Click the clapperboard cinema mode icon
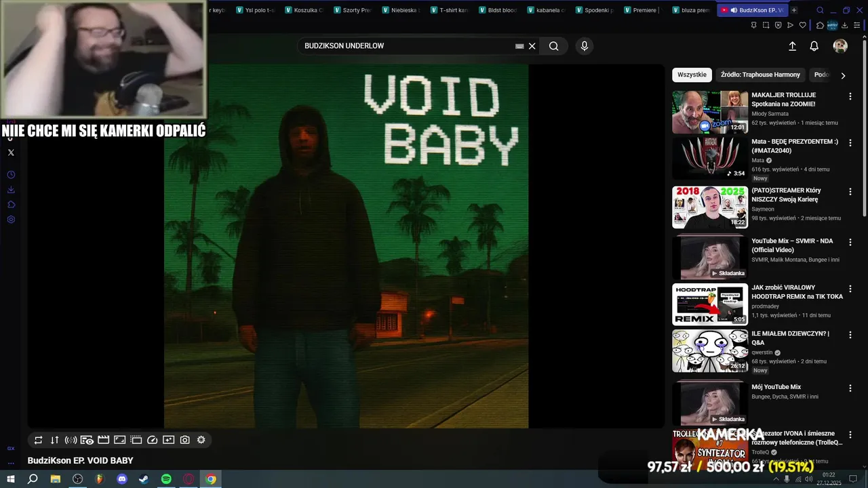The height and width of the screenshot is (488, 868). coord(104,440)
